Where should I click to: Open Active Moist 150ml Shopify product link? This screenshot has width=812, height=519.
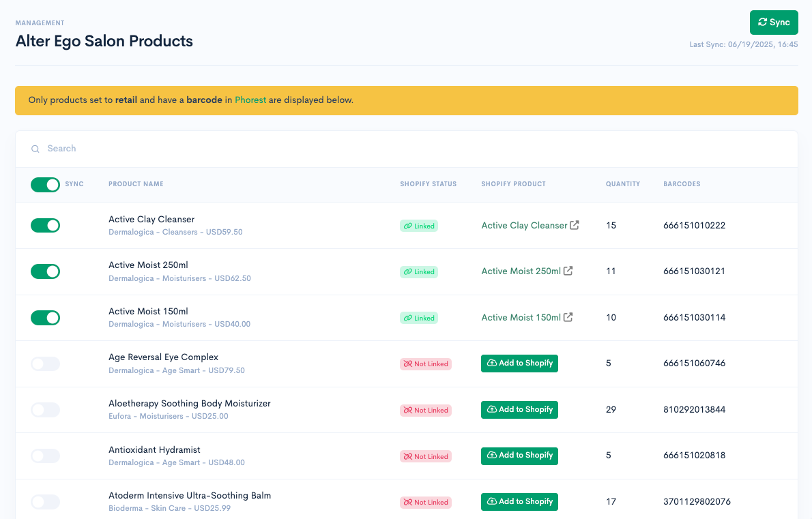pos(521,318)
